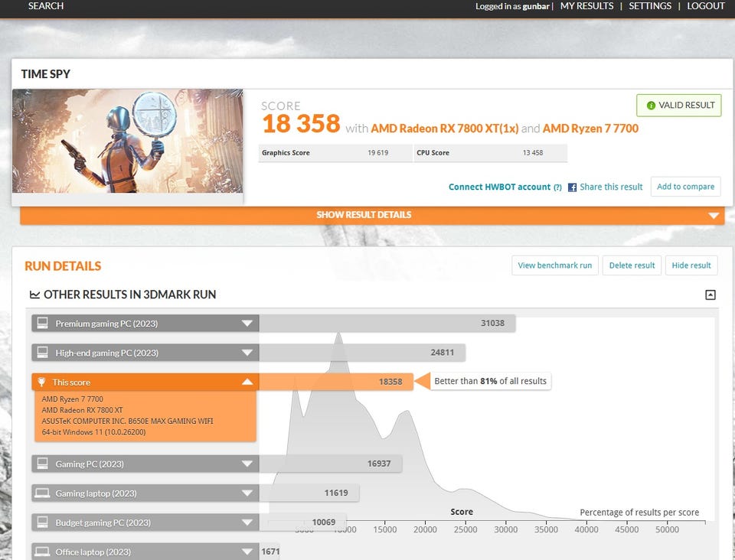Expand the Premium gaming PC (2023) row
This screenshot has height=560, width=735.
point(247,324)
